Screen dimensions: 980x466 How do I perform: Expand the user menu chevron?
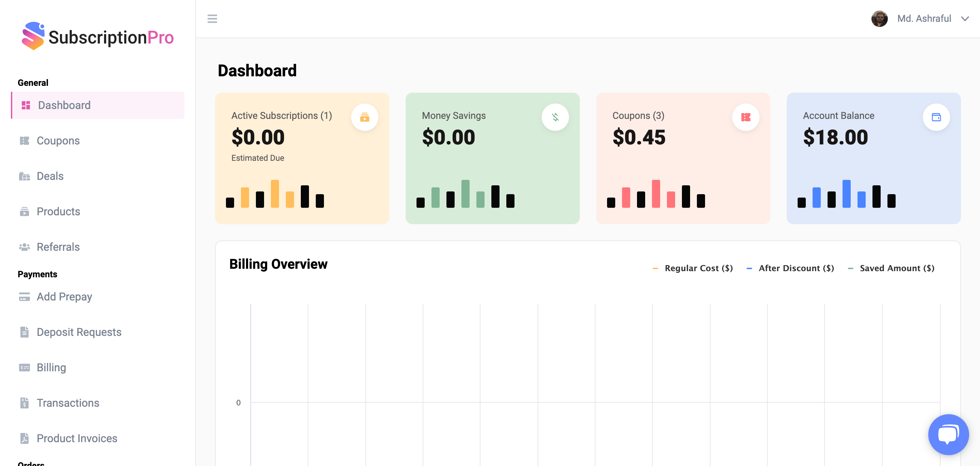click(965, 19)
